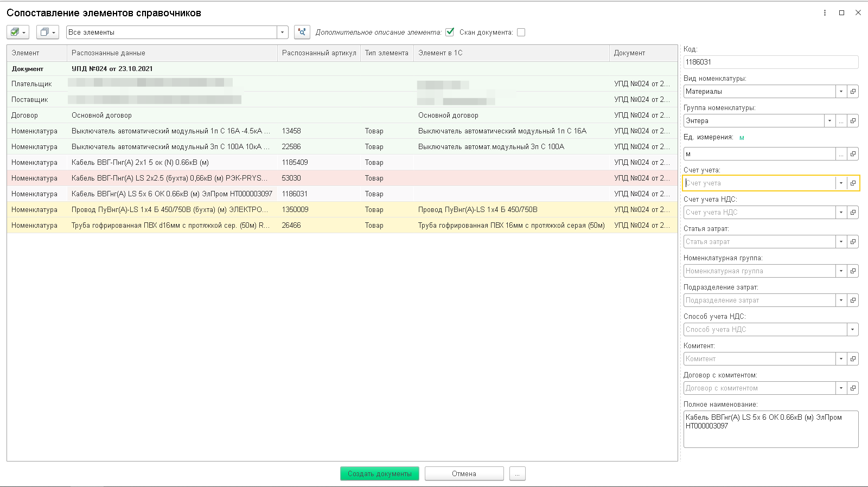
Task: Open Подразделение затрат form icon
Action: pos(853,300)
